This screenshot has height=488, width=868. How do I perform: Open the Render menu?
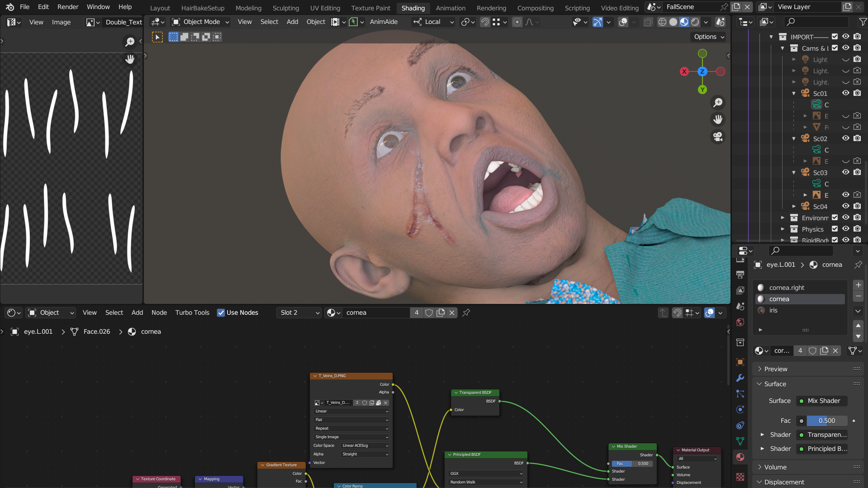point(68,7)
